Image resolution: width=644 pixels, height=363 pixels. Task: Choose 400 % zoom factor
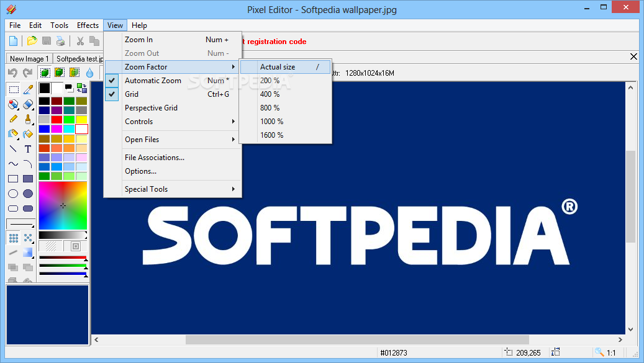(286, 94)
